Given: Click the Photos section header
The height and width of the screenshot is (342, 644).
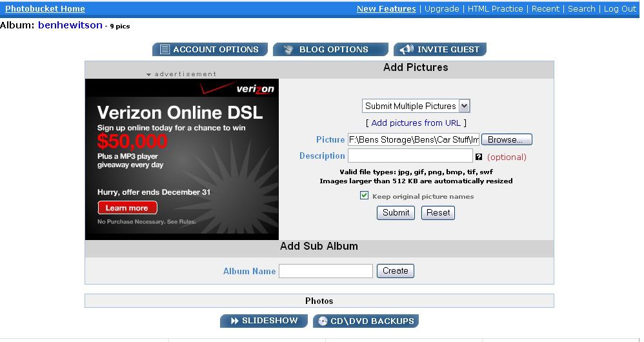Looking at the screenshot, I should tap(319, 301).
